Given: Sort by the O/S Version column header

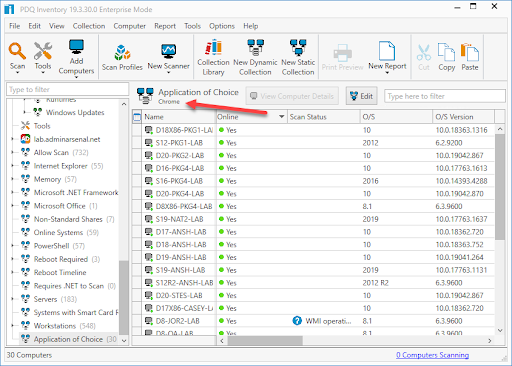Looking at the screenshot, I should [463, 117].
